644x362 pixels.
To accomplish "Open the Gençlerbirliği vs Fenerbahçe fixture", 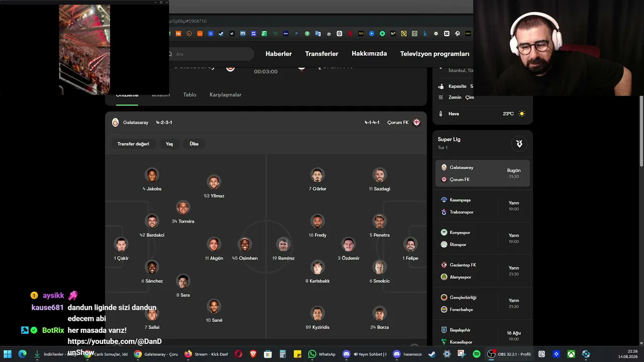I will 482,303.
